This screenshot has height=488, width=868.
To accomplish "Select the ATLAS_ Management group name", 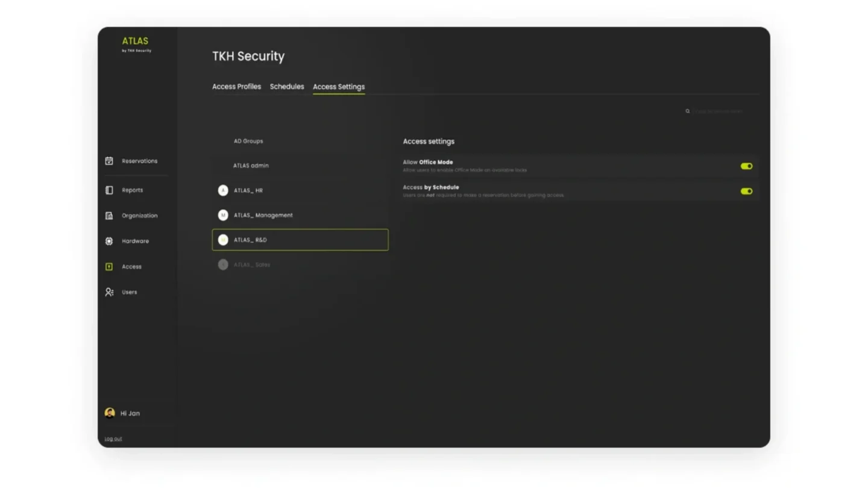I will click(263, 215).
